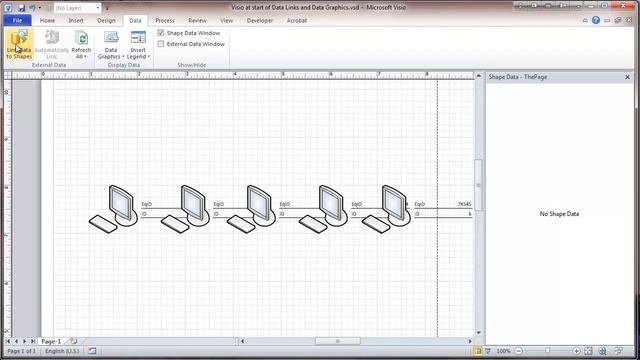Check the External Data Window checkbox
The image size is (640, 360).
(x=161, y=44)
